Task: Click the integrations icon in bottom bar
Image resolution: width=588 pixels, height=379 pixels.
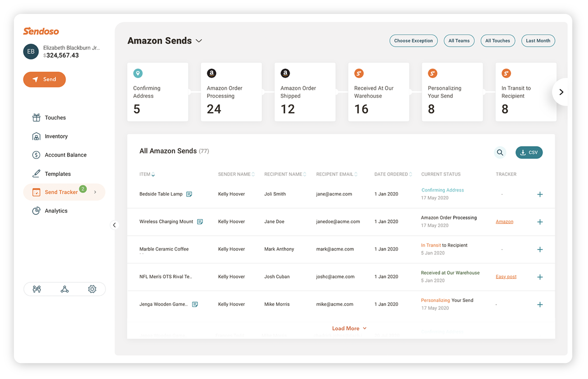Action: coord(37,289)
